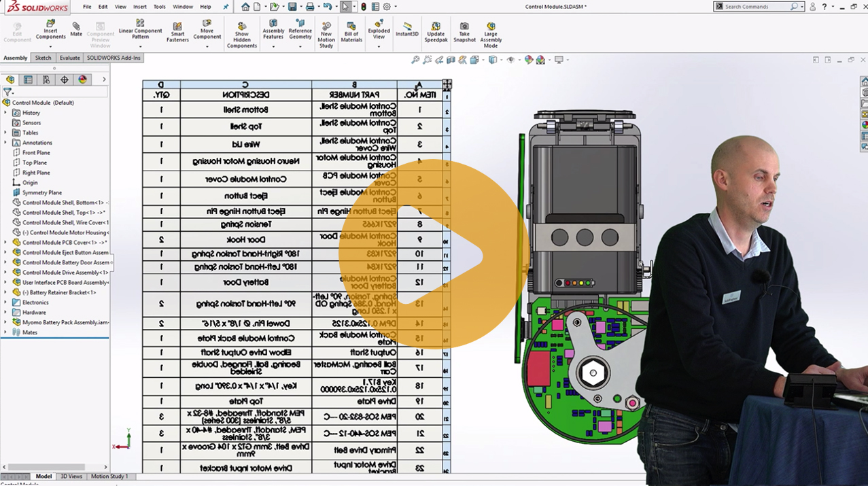Open Exploded View dropdown arrow

pyautogui.click(x=379, y=46)
